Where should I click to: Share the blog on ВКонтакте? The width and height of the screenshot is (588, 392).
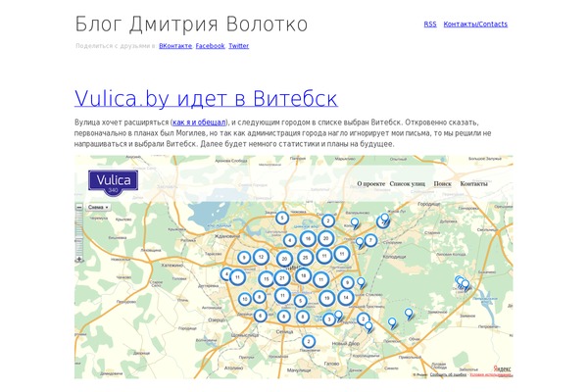point(175,46)
